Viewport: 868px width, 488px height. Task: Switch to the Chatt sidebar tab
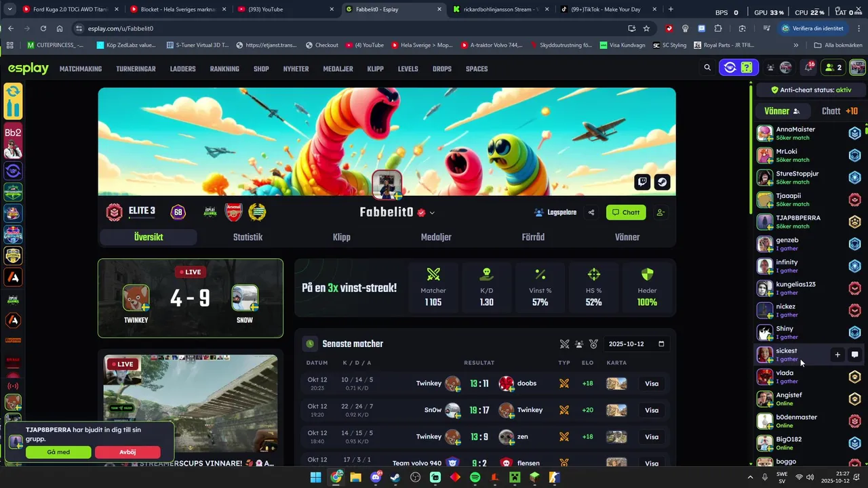[x=840, y=111]
